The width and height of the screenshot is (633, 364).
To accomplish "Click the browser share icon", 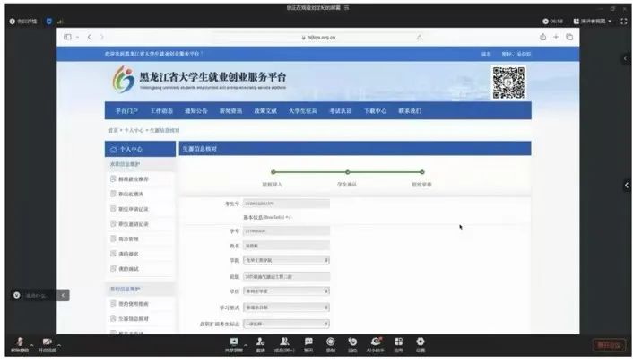I will (542, 37).
